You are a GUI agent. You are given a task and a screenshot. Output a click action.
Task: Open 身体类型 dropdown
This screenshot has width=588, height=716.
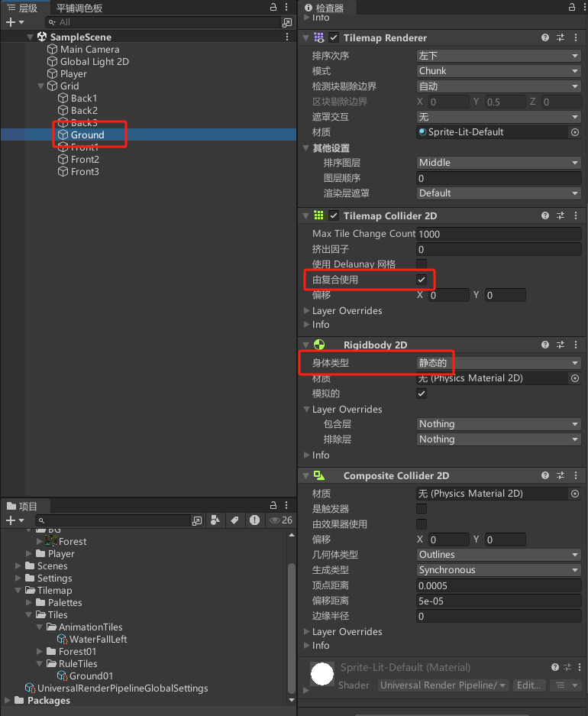[499, 363]
